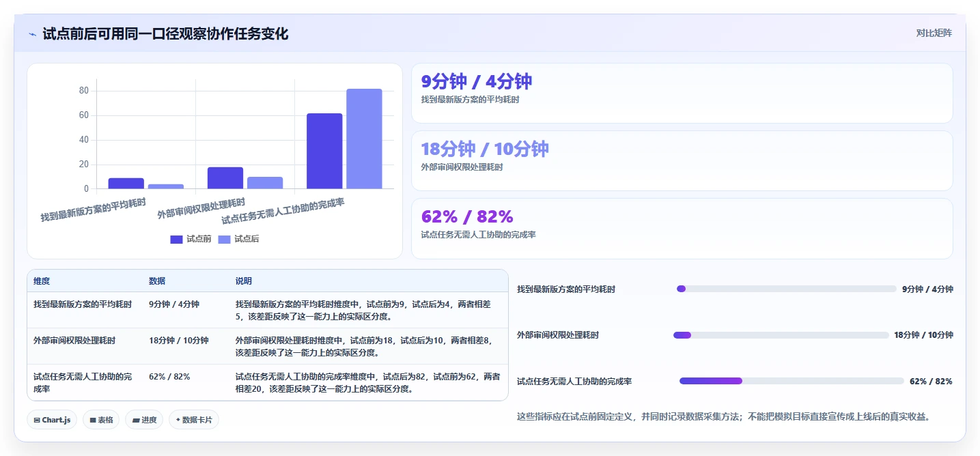Click the 表格 tag chip

click(x=101, y=420)
